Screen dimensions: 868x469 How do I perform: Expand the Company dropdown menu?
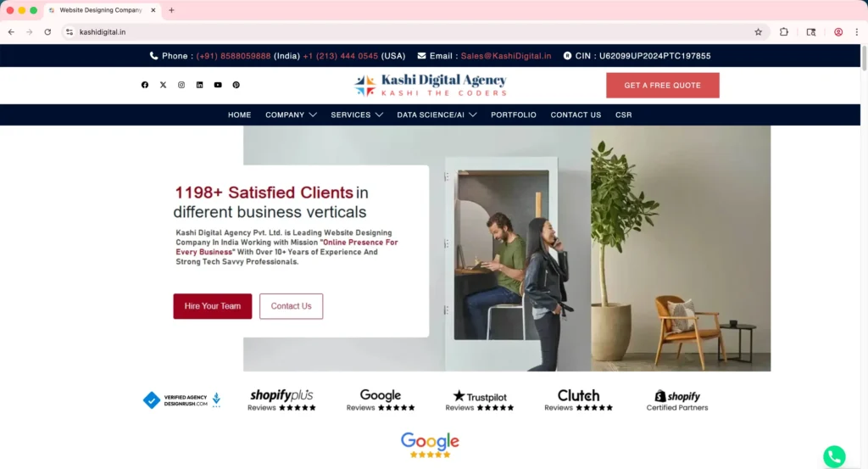coord(291,114)
